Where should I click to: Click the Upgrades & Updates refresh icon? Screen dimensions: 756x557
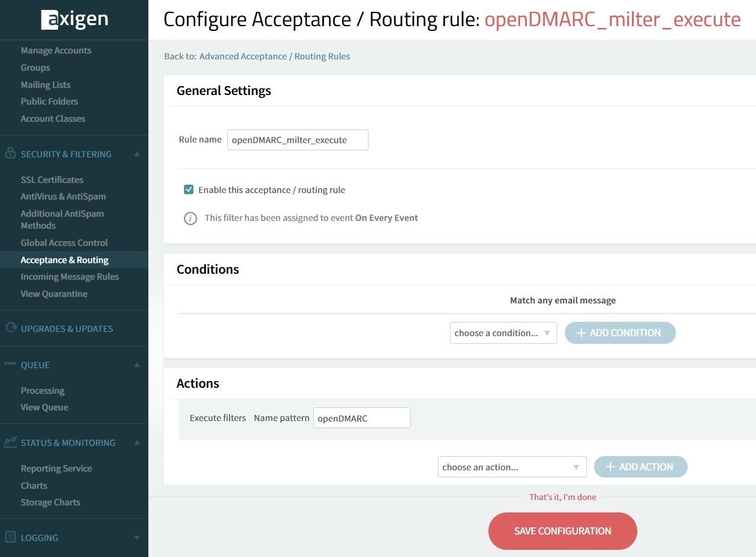pyautogui.click(x=10, y=328)
